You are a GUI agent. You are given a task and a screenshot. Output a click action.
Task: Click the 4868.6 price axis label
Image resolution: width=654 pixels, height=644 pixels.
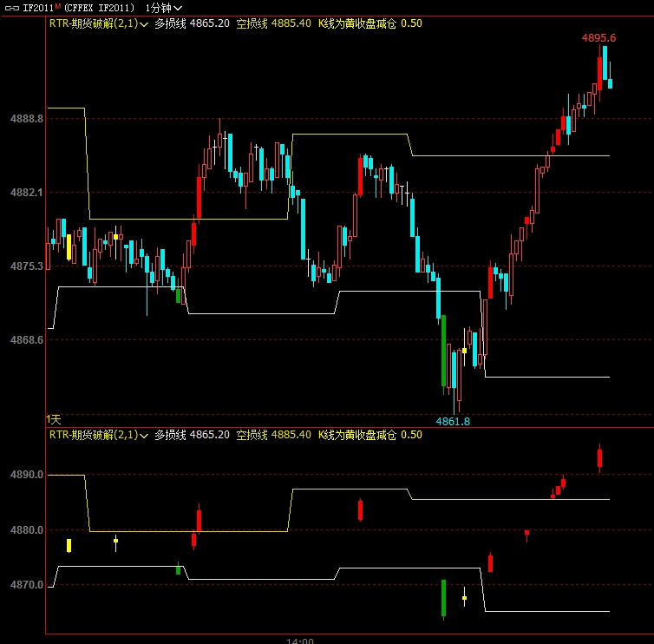[27, 339]
